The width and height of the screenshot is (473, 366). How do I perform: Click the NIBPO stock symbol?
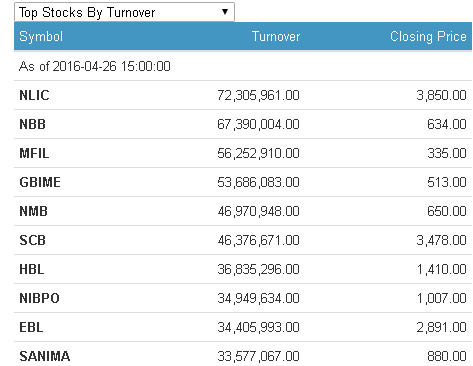click(39, 298)
